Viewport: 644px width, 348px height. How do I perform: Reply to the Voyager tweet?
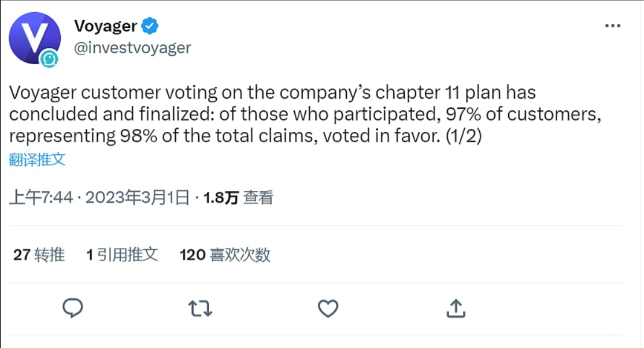73,308
